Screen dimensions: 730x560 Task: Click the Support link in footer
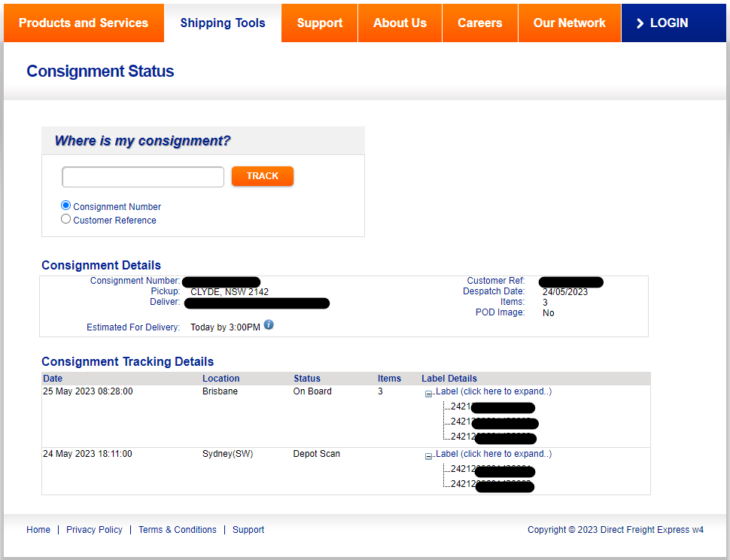(x=248, y=530)
